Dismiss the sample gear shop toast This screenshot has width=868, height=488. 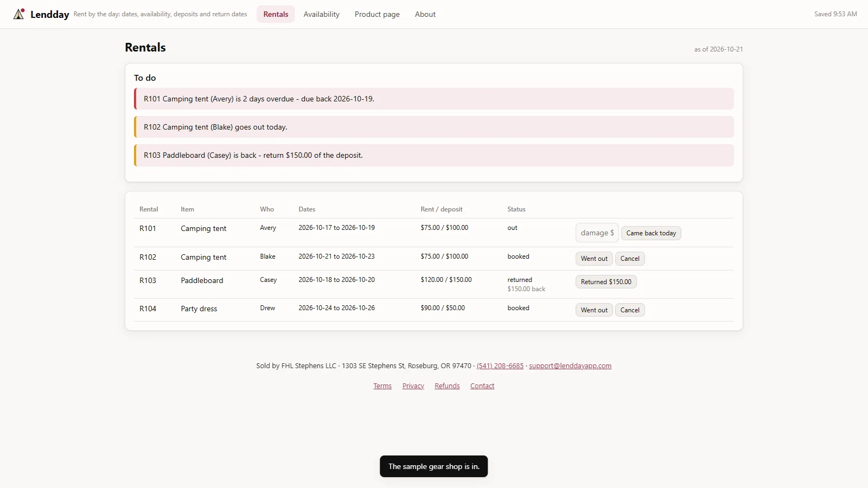pos(434,466)
